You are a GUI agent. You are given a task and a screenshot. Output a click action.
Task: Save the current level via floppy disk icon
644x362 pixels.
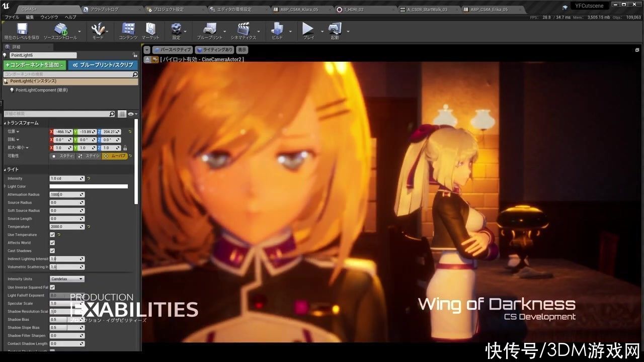(22, 29)
